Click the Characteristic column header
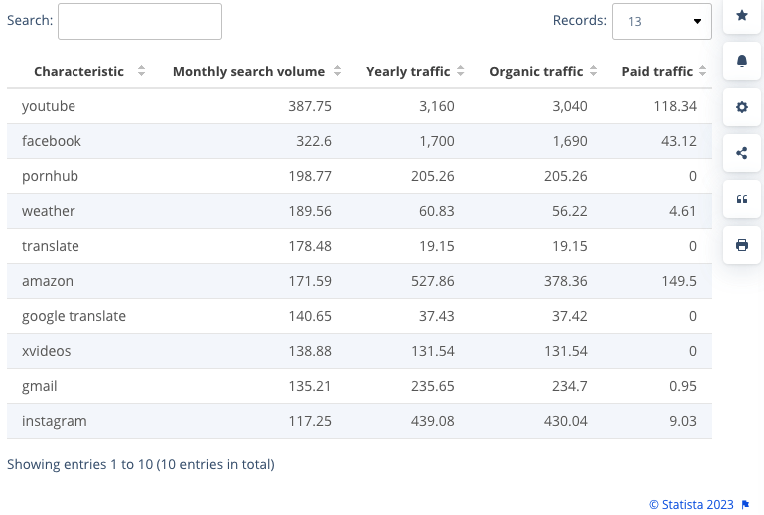 [79, 72]
